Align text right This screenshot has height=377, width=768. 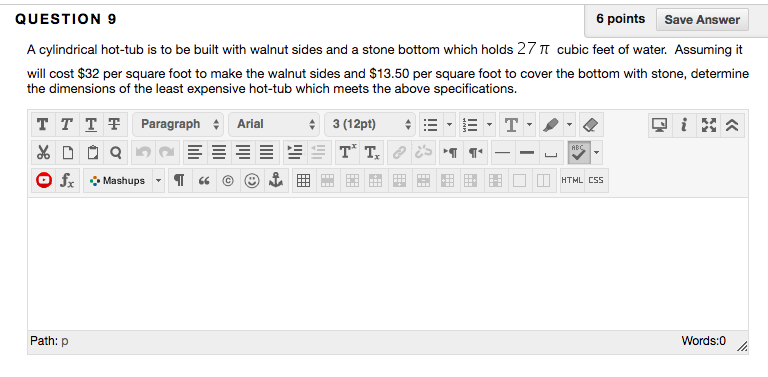[x=243, y=153]
